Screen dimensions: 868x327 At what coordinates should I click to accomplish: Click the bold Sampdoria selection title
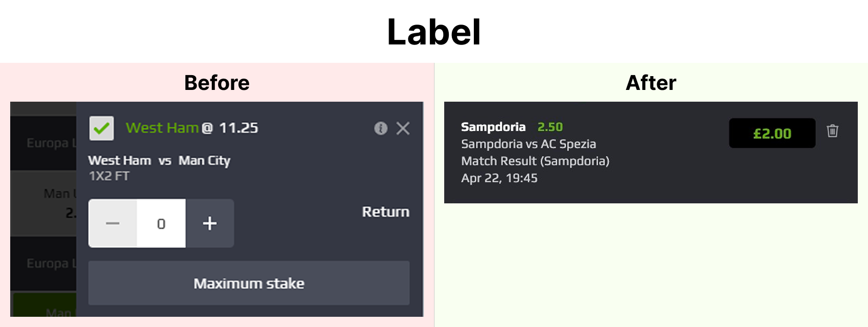click(x=493, y=127)
